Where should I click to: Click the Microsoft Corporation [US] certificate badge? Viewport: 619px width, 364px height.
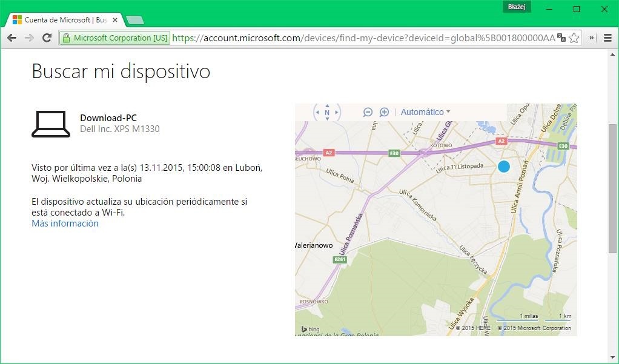point(115,38)
